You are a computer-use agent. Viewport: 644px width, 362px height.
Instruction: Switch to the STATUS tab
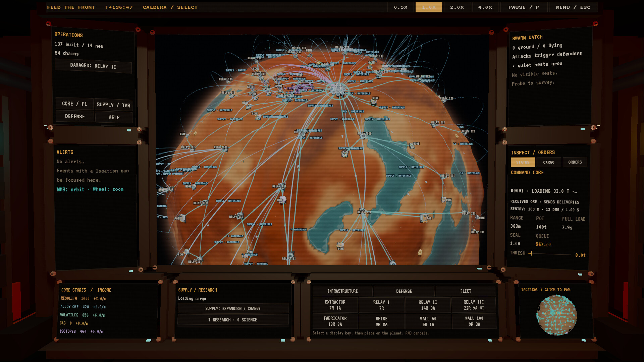pyautogui.click(x=523, y=162)
